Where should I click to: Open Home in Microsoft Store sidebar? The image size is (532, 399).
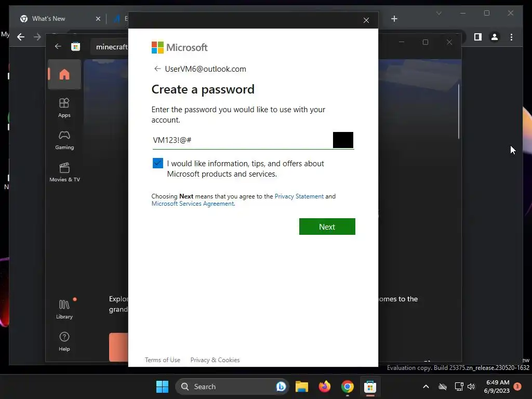click(x=64, y=74)
